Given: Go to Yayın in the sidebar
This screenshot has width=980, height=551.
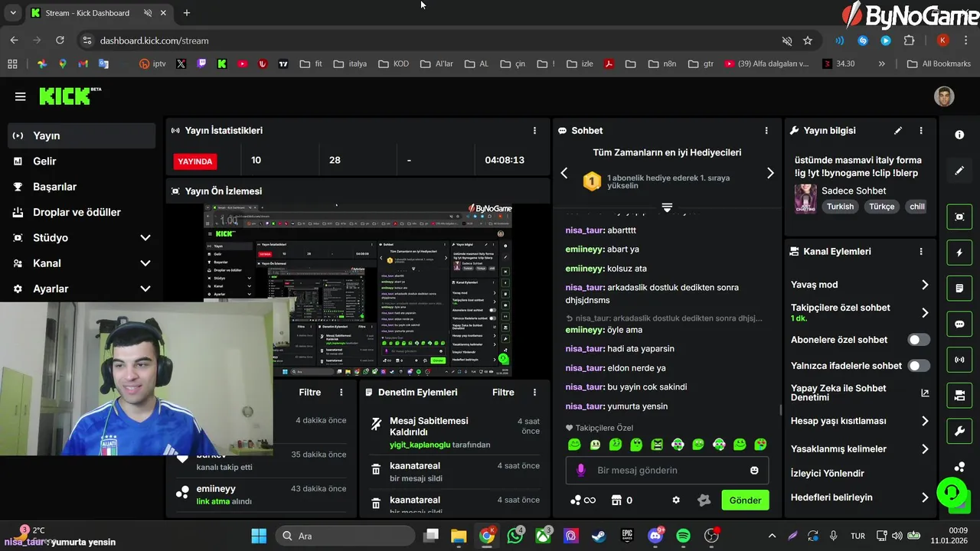Looking at the screenshot, I should pyautogui.click(x=82, y=135).
